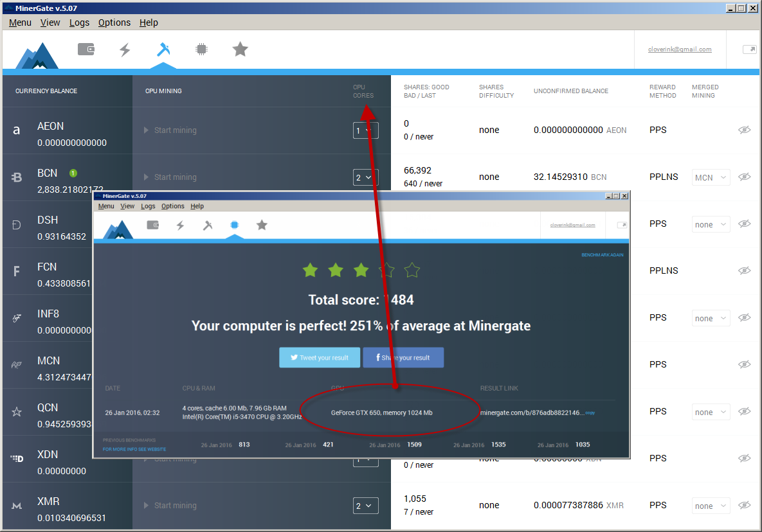Open INF8 merged mining dropdown
This screenshot has height=532, width=762.
[711, 319]
